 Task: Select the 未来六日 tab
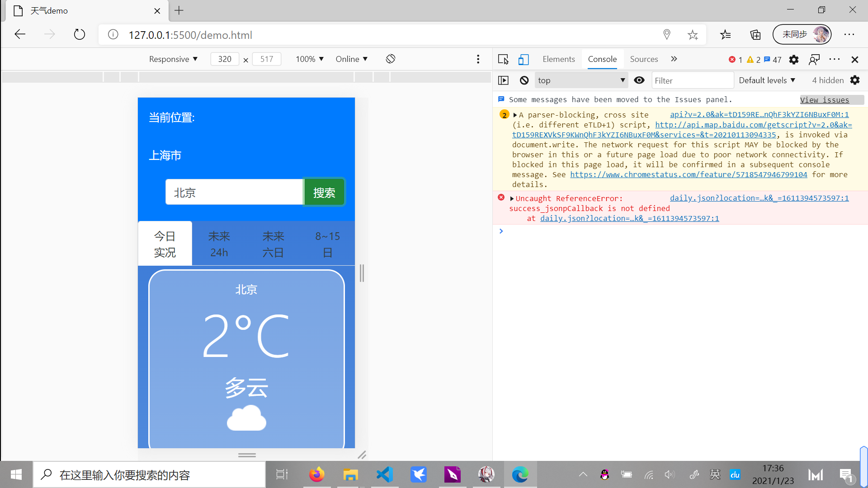[x=274, y=244]
